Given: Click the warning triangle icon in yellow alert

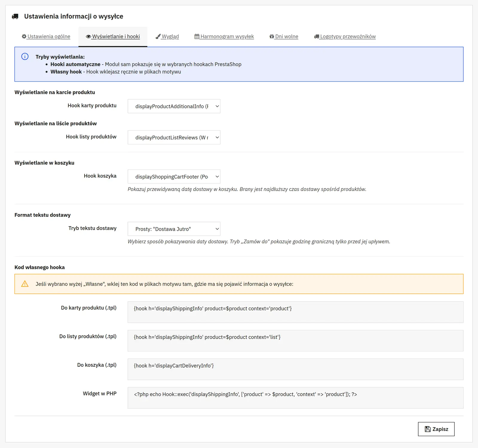Looking at the screenshot, I should pos(25,284).
